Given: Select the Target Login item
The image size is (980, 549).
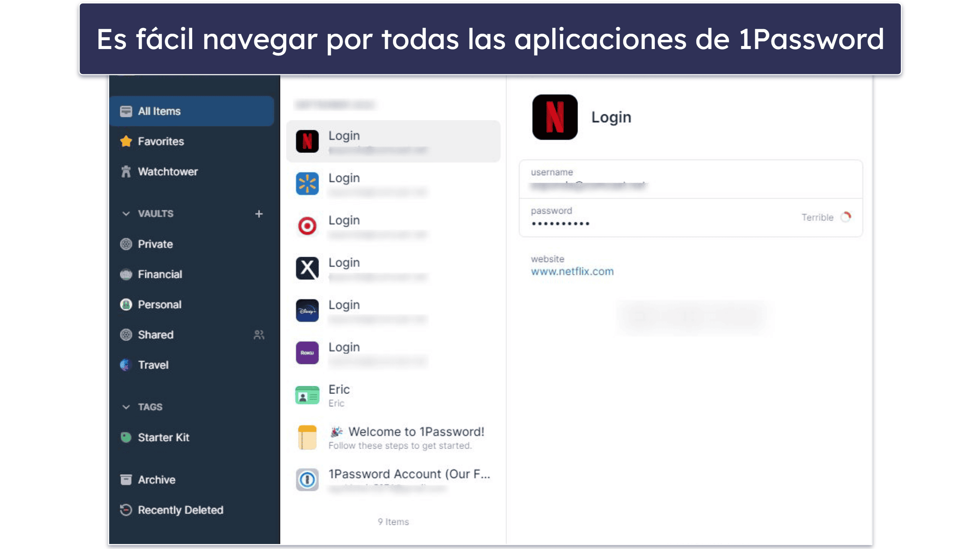Looking at the screenshot, I should pos(393,226).
